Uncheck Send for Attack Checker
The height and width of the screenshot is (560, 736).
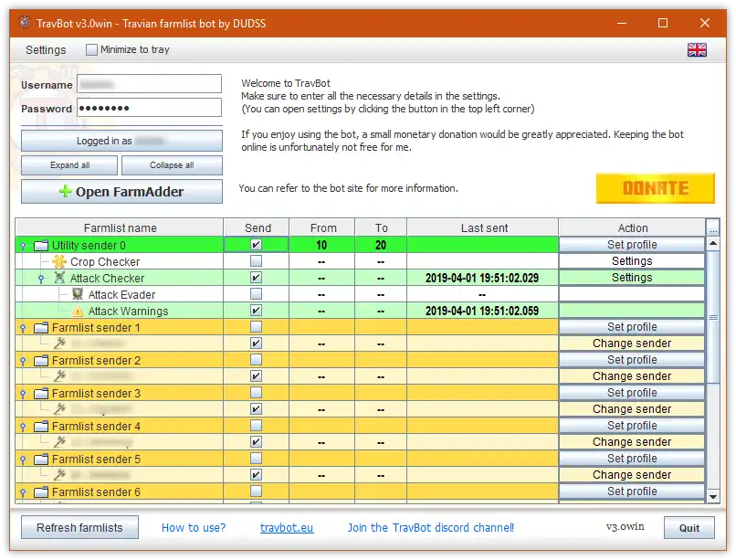[256, 278]
